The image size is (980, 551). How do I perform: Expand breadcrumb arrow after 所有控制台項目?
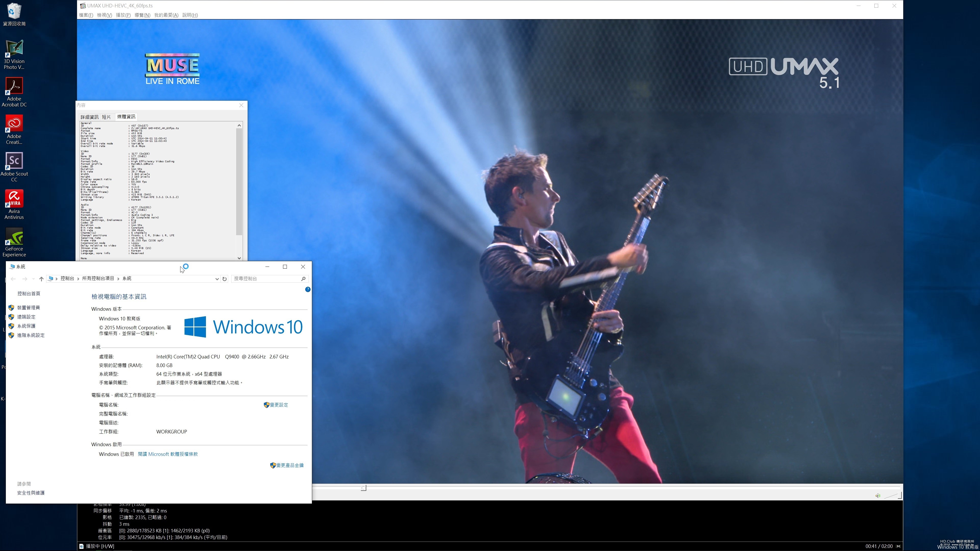[x=118, y=279]
